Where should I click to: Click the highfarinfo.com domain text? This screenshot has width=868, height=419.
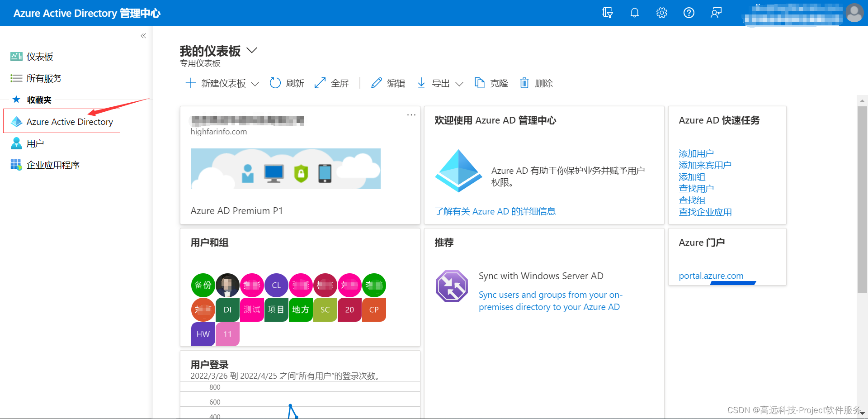pyautogui.click(x=219, y=132)
